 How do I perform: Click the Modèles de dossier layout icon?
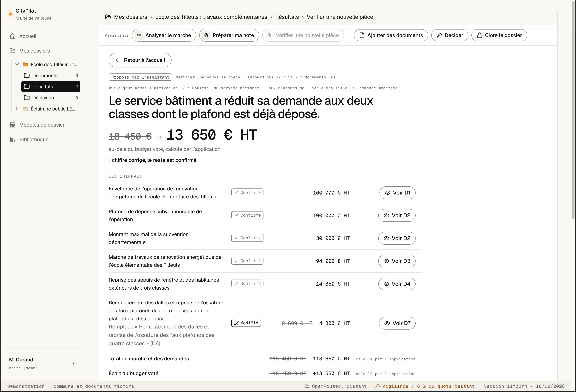[x=13, y=125]
